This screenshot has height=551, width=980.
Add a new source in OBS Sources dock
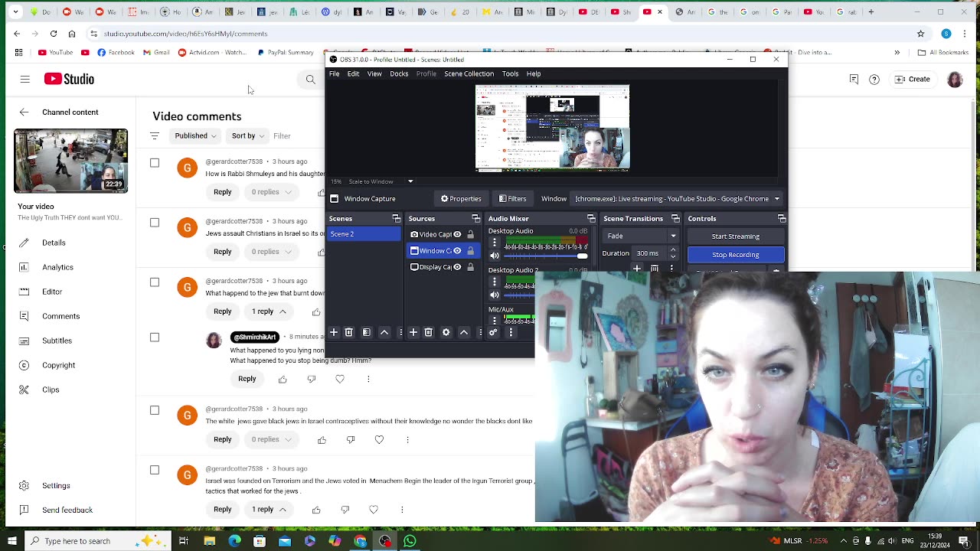coord(413,332)
